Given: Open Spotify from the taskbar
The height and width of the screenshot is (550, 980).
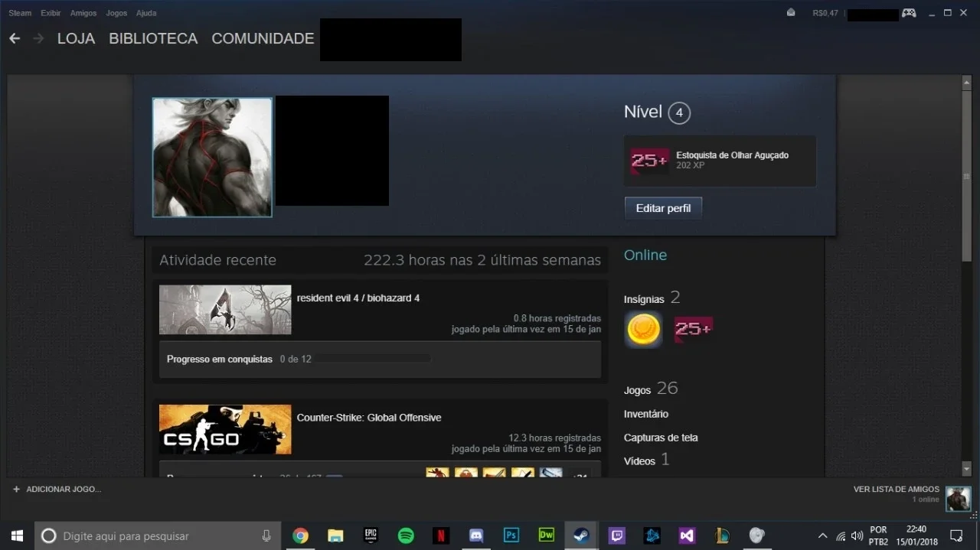Looking at the screenshot, I should pyautogui.click(x=406, y=535).
